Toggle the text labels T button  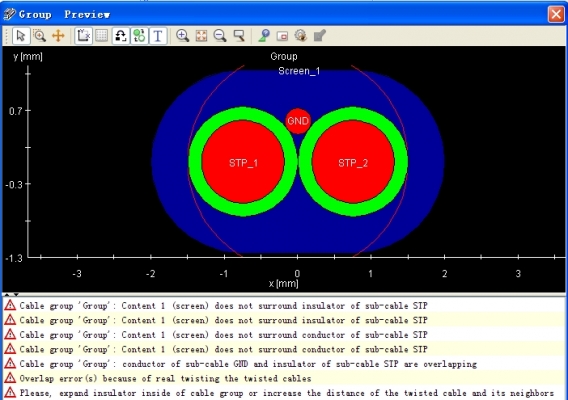tap(158, 36)
